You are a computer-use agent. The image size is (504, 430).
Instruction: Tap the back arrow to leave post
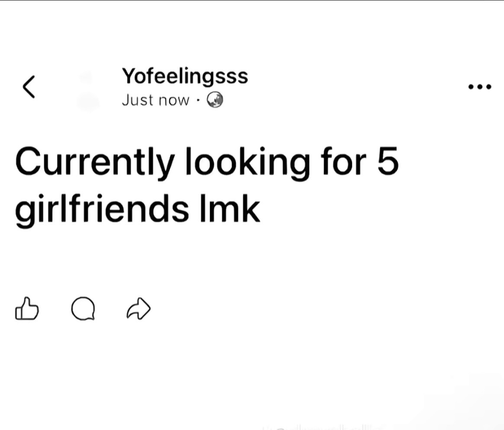(29, 87)
